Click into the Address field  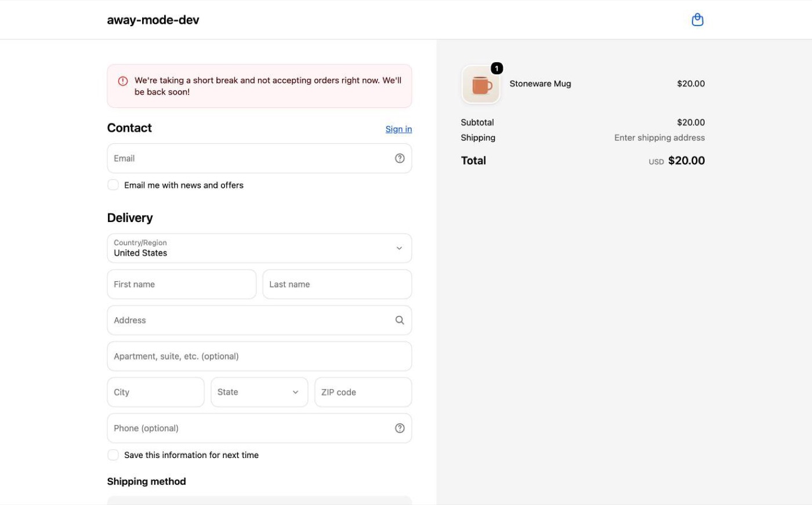pyautogui.click(x=259, y=320)
